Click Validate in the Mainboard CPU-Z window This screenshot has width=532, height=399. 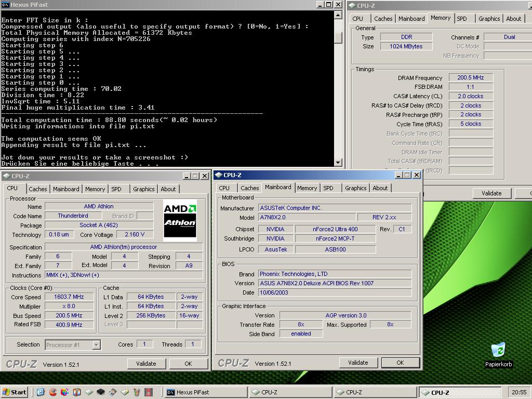(358, 362)
